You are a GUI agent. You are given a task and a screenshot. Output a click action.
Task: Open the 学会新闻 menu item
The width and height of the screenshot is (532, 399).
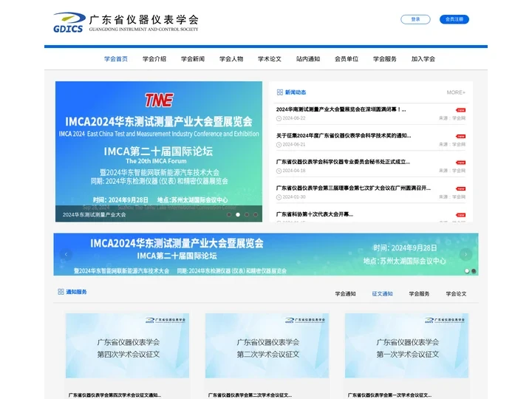coord(192,58)
